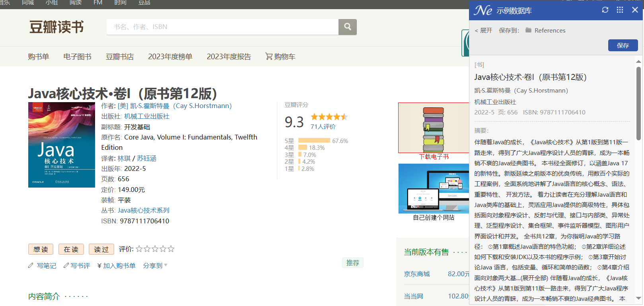644x306 pixels.
Task: Click 展开 to expand the panel
Action: [x=483, y=30]
